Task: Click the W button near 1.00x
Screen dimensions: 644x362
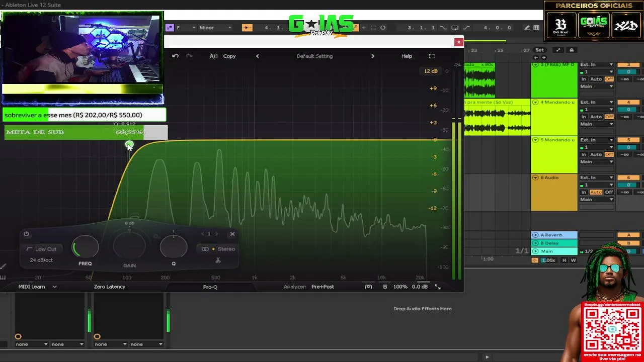Action: point(573,260)
